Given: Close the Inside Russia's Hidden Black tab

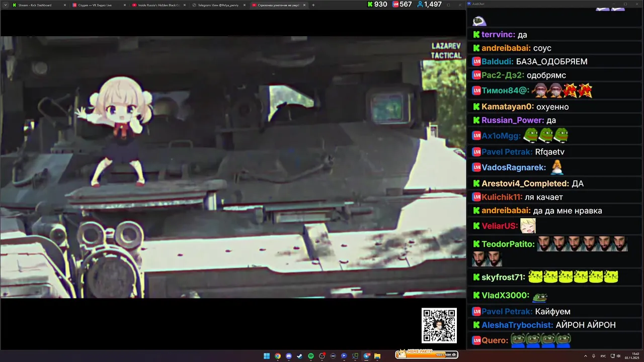Looking at the screenshot, I should click(185, 5).
